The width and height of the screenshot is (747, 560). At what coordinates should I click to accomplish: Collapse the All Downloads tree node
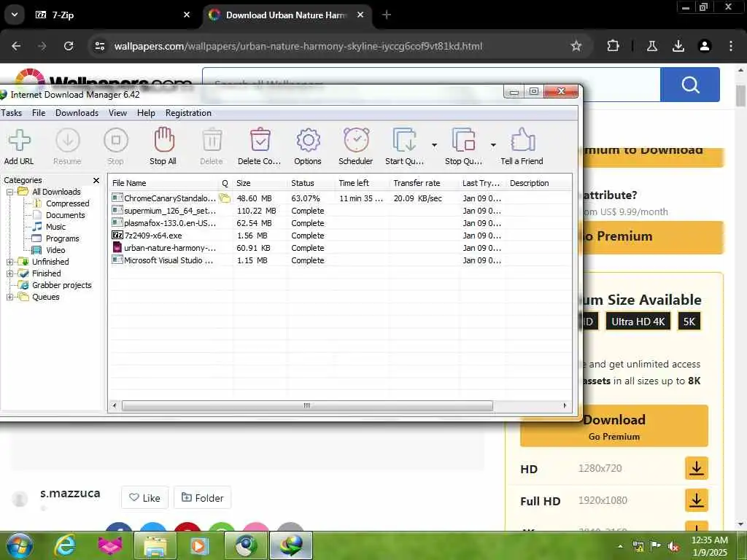(x=9, y=192)
